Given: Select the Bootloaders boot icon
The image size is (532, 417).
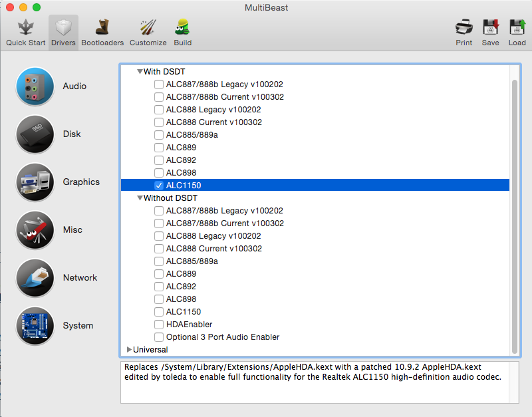Looking at the screenshot, I should (x=102, y=28).
